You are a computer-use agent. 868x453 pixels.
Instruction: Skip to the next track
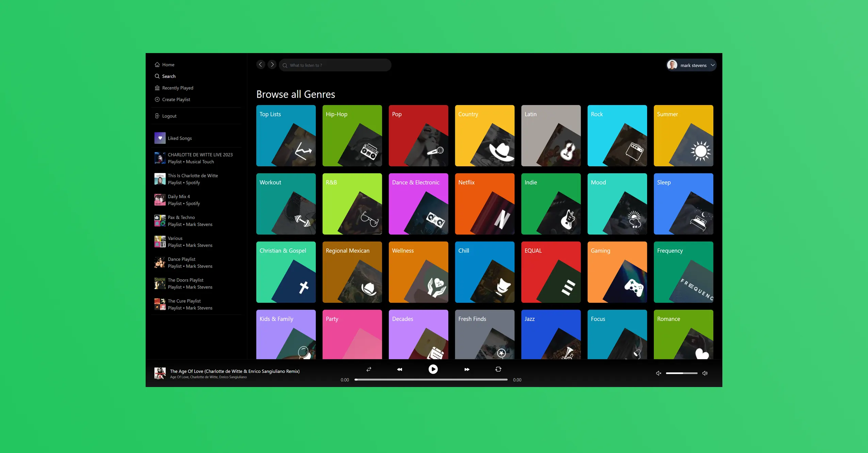click(x=467, y=369)
